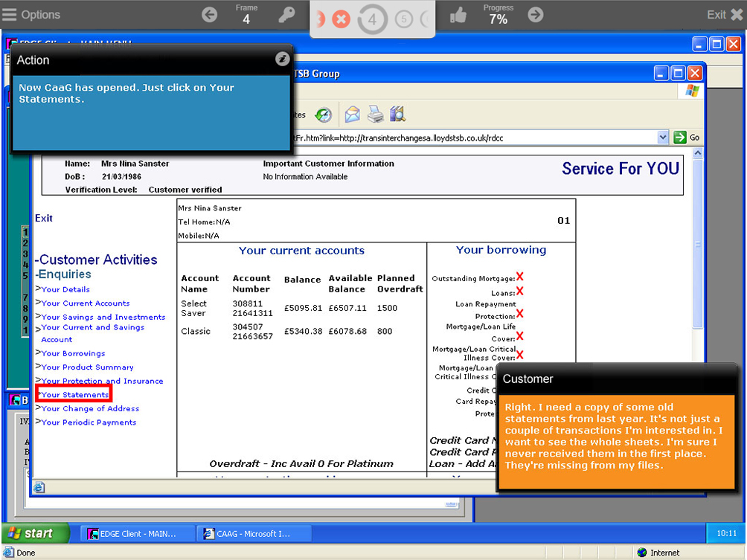Click the Windows flag logo in CaaG

(692, 91)
